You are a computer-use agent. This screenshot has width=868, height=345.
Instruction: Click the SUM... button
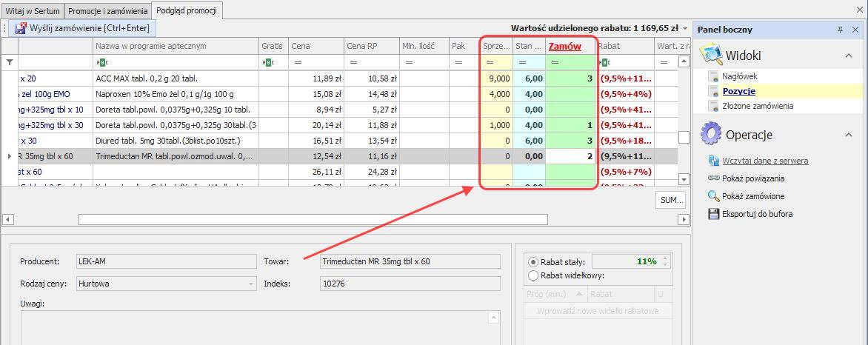tap(671, 200)
